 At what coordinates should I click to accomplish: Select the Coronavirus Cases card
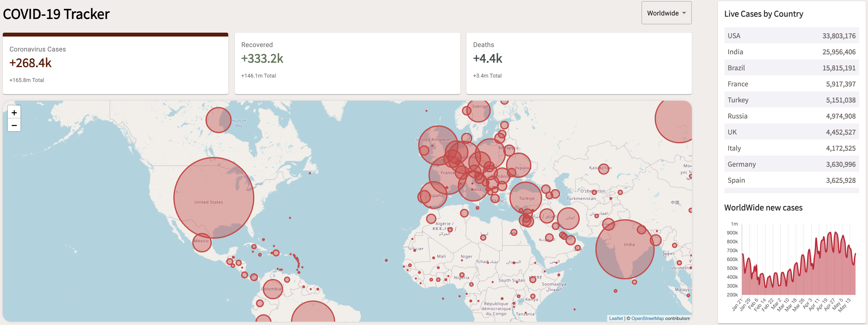(x=115, y=64)
